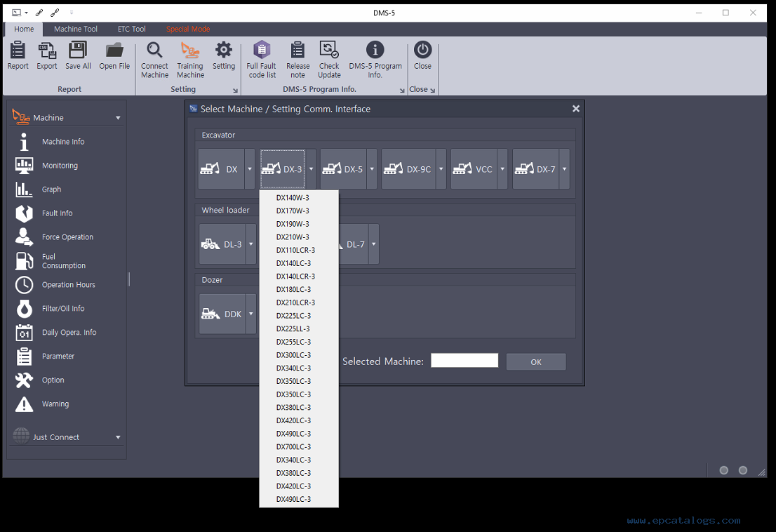Image resolution: width=776 pixels, height=532 pixels.
Task: Choose DX140W-3 from the model list
Action: 299,197
